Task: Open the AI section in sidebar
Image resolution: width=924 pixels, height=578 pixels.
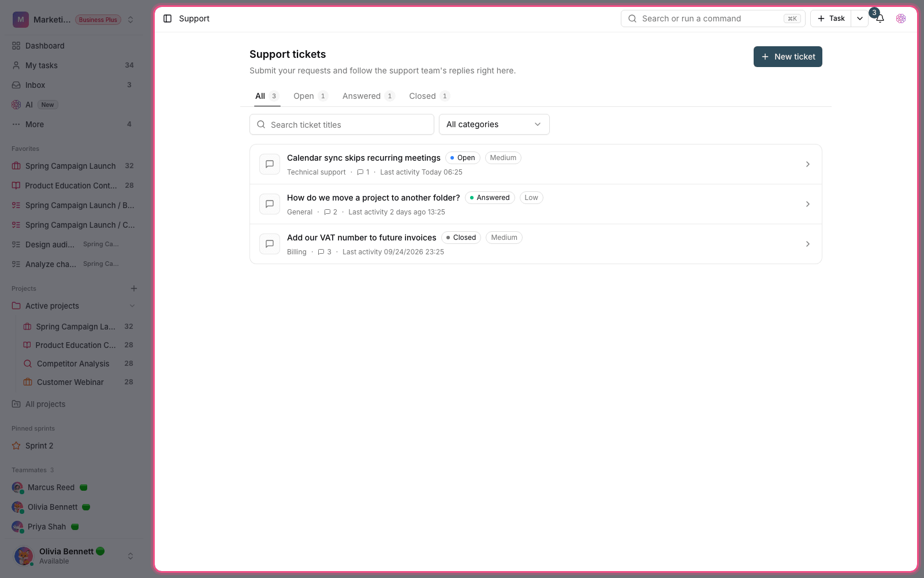Action: tap(74, 105)
